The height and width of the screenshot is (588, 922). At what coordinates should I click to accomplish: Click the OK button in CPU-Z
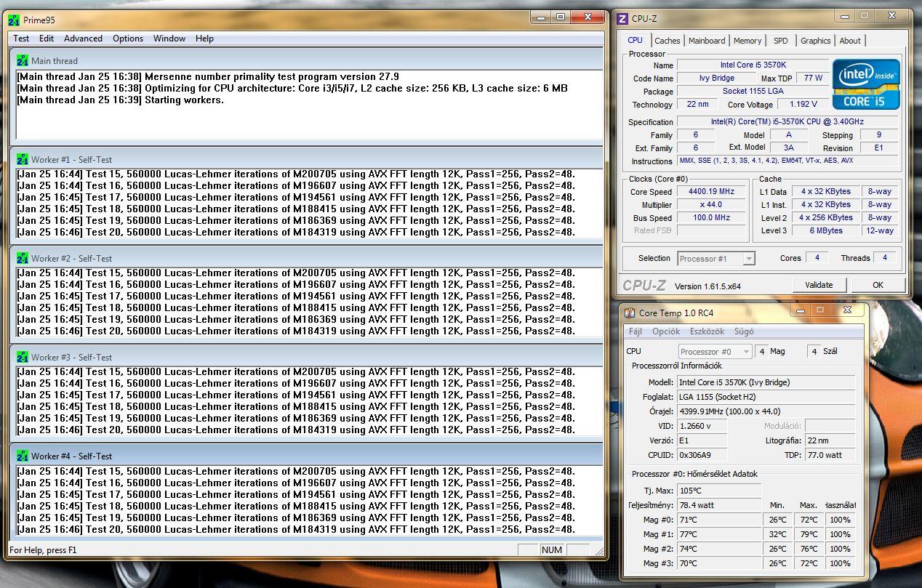point(878,285)
